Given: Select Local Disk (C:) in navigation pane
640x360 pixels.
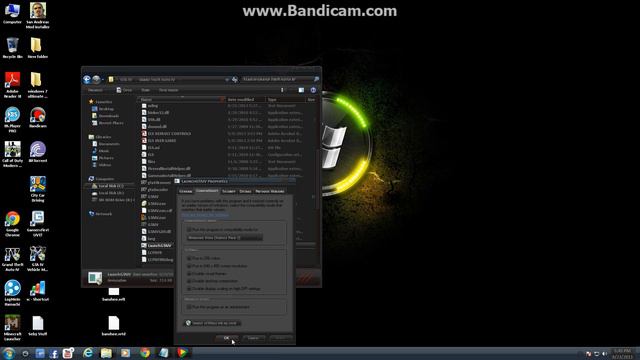Looking at the screenshot, I should tap(111, 186).
